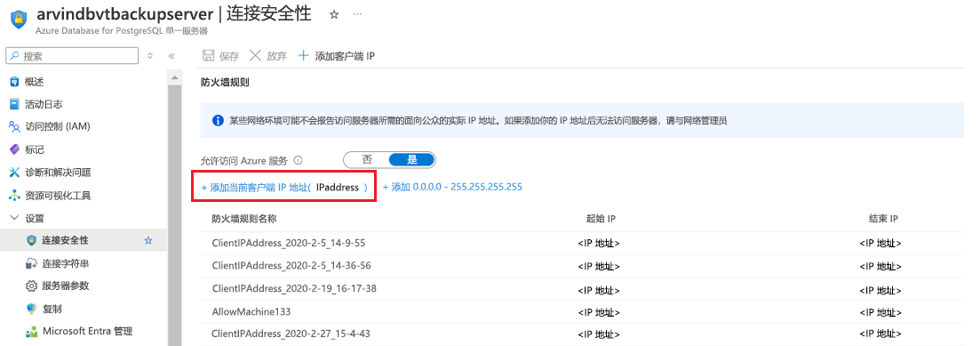Click 结束 IP cell for AllowMachine133
Screen dimensions: 980x346
(880, 311)
